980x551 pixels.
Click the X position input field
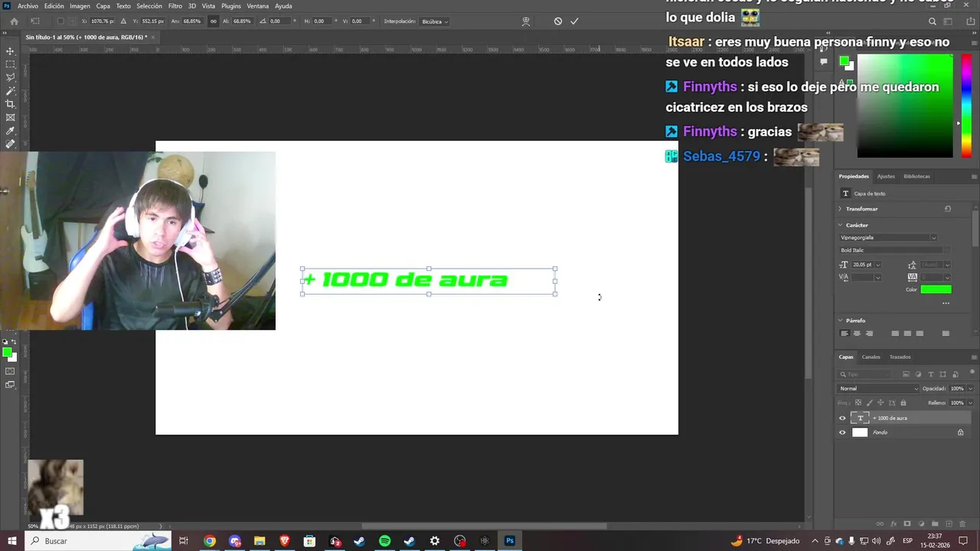[x=102, y=21]
